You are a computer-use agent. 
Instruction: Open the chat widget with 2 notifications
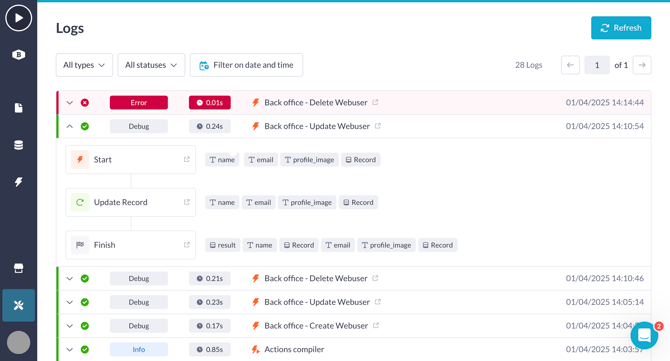pos(644,335)
